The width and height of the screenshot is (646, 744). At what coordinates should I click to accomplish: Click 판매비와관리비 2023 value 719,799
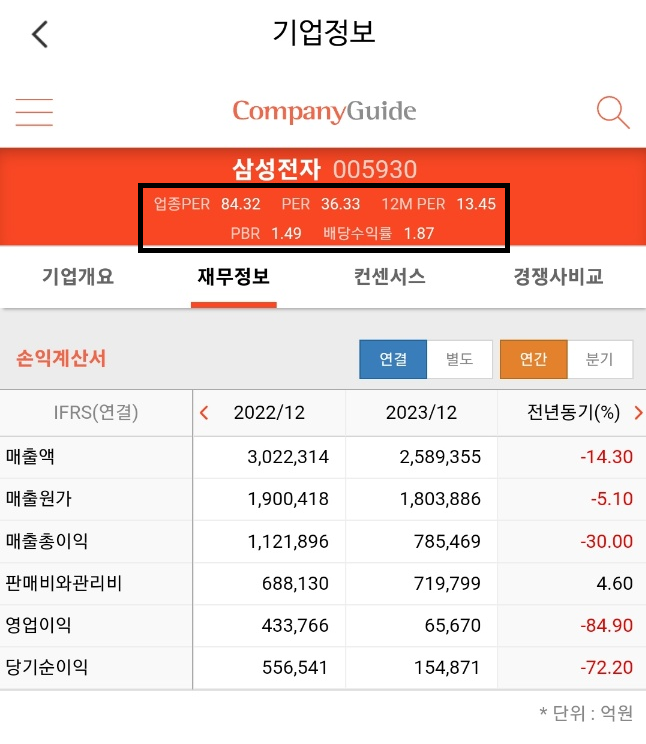(x=447, y=584)
